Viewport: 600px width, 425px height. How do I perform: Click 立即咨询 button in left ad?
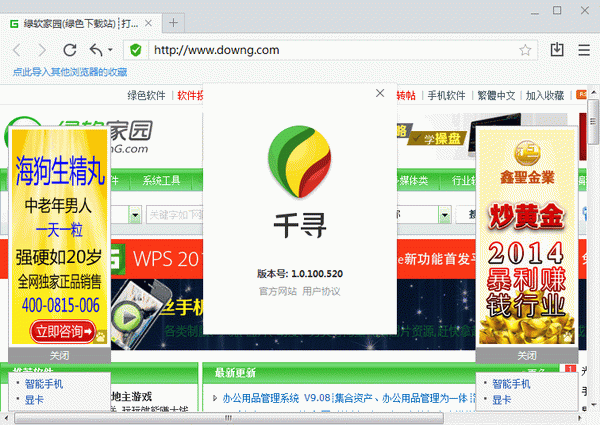(63, 331)
